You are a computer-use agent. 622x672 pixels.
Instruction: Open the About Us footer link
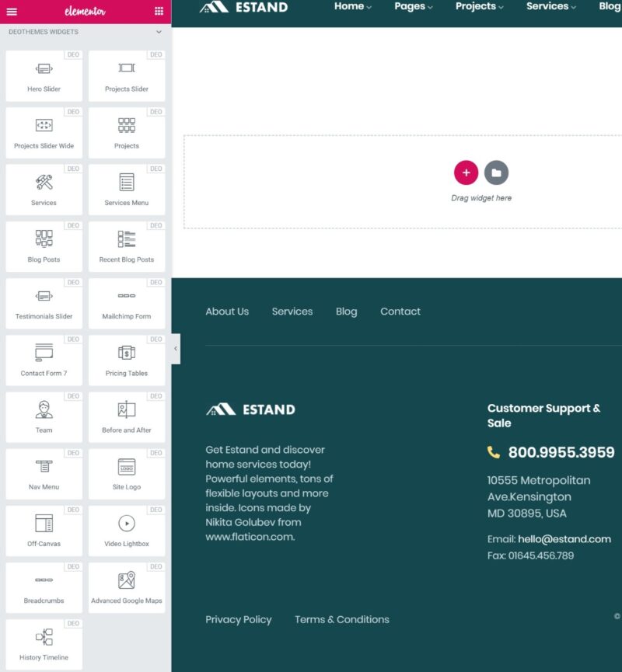pos(227,312)
